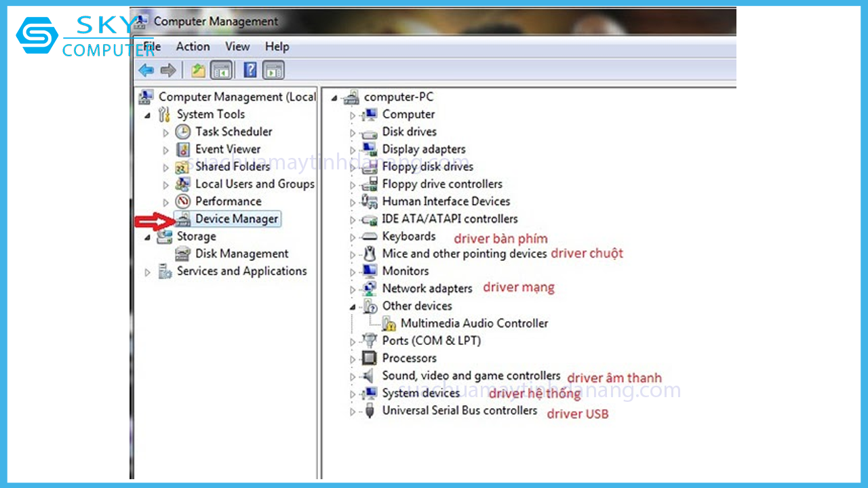Expand Services and Applications in tree
The width and height of the screenshot is (868, 488).
[148, 272]
